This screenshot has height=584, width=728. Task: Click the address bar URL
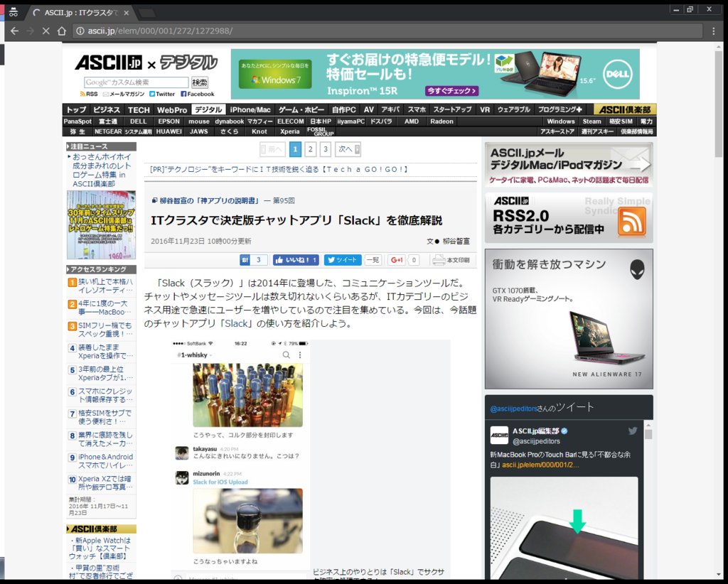click(160, 31)
